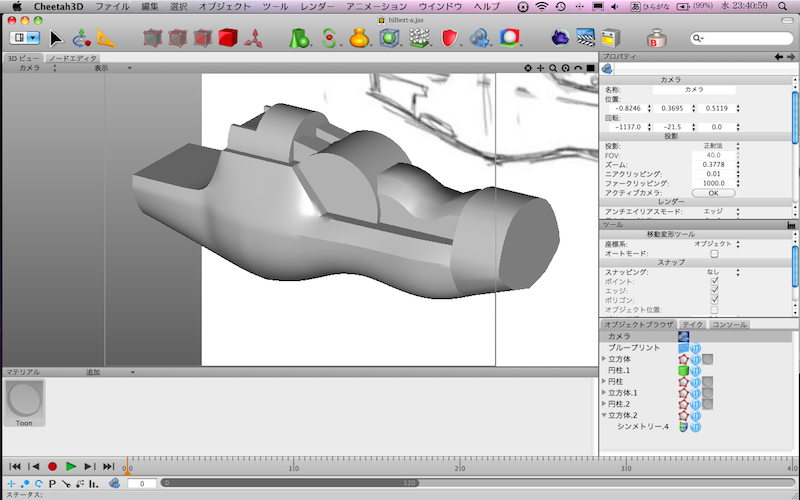Click the camera object icon in browser

684,337
